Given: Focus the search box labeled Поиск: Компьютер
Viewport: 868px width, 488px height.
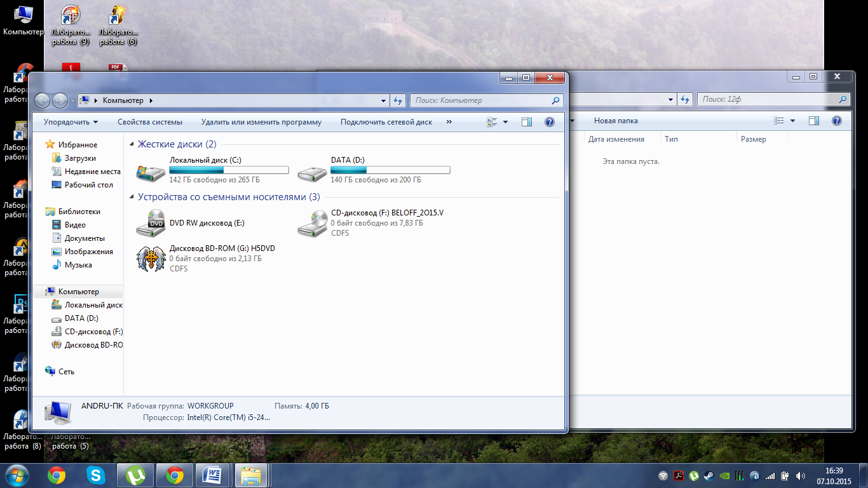Looking at the screenshot, I should tap(487, 100).
